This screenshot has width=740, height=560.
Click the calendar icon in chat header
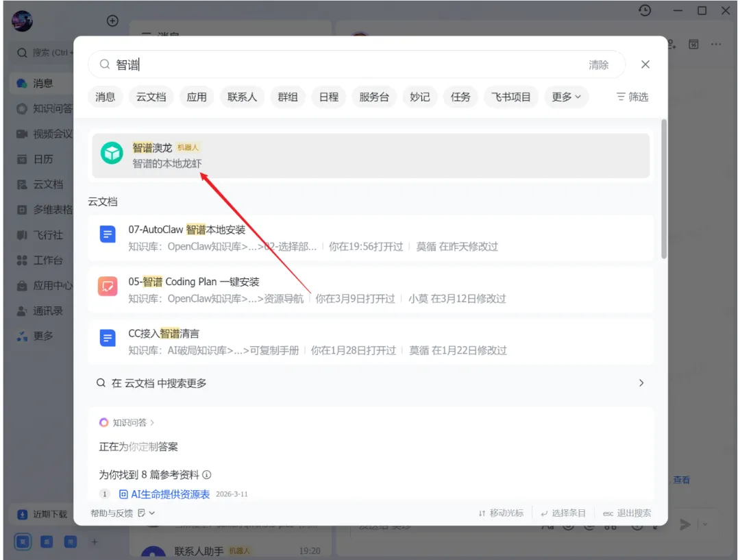point(693,45)
